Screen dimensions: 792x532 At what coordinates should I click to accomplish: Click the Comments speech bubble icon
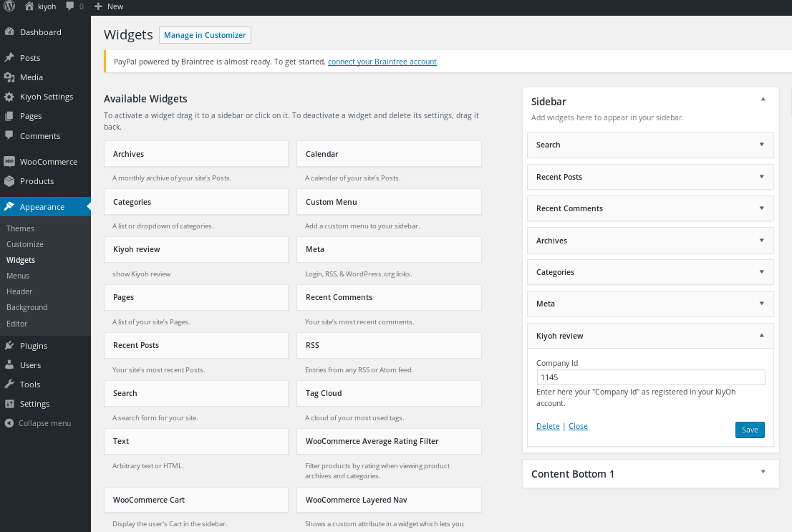click(x=9, y=135)
